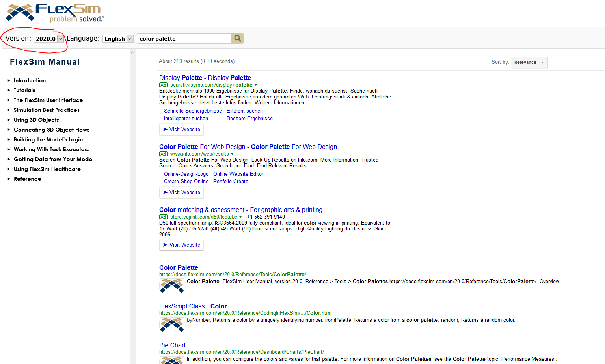Open the Color Palette documentation result
This screenshot has width=605, height=364.
click(x=179, y=267)
